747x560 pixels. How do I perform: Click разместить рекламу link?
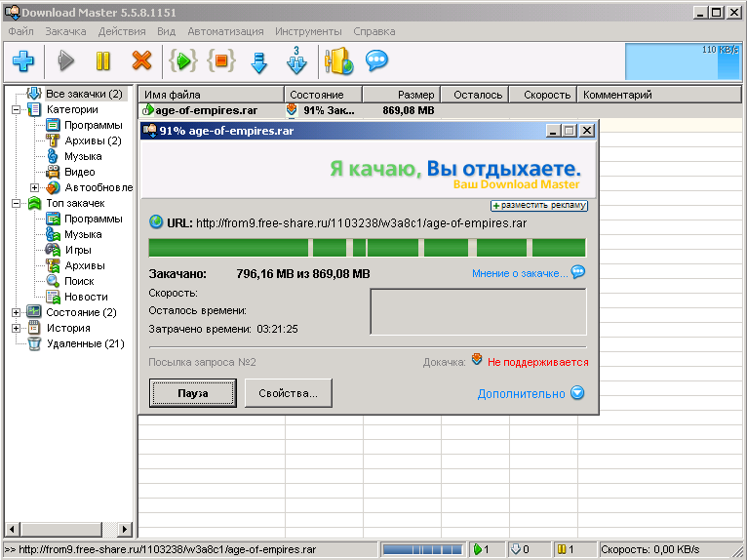point(539,206)
